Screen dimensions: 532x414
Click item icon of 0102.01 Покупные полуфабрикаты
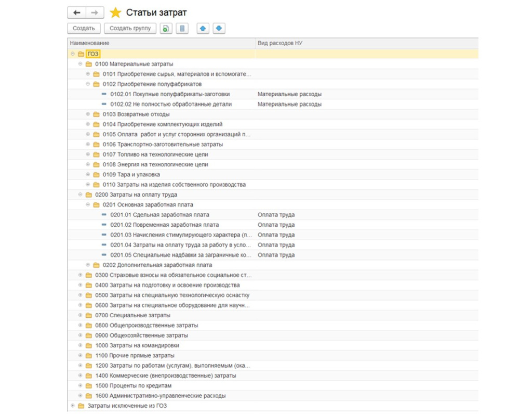pos(104,94)
